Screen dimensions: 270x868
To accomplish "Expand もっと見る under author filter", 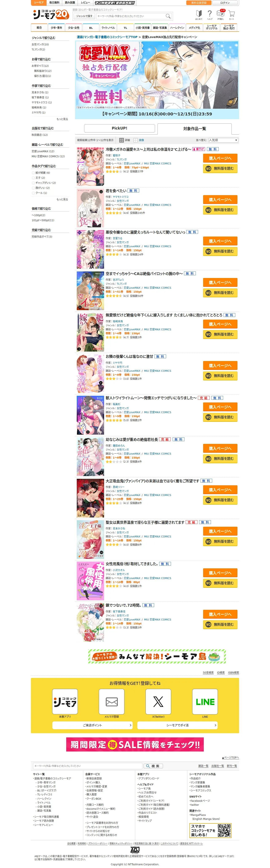I will tap(62, 119).
